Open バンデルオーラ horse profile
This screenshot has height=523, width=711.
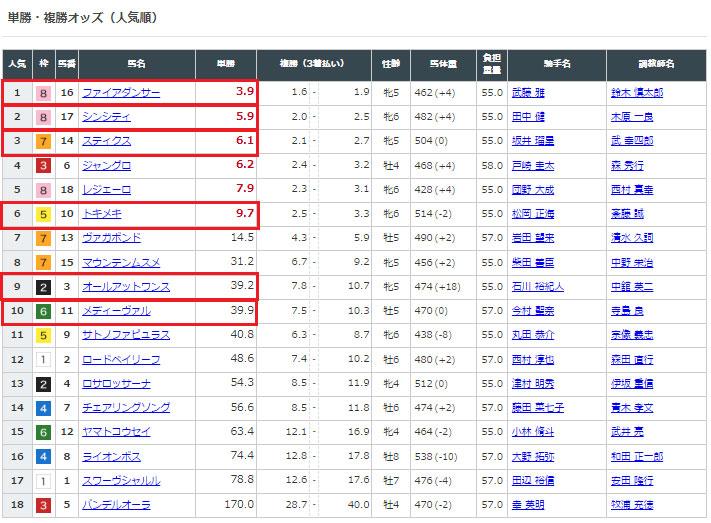click(117, 504)
